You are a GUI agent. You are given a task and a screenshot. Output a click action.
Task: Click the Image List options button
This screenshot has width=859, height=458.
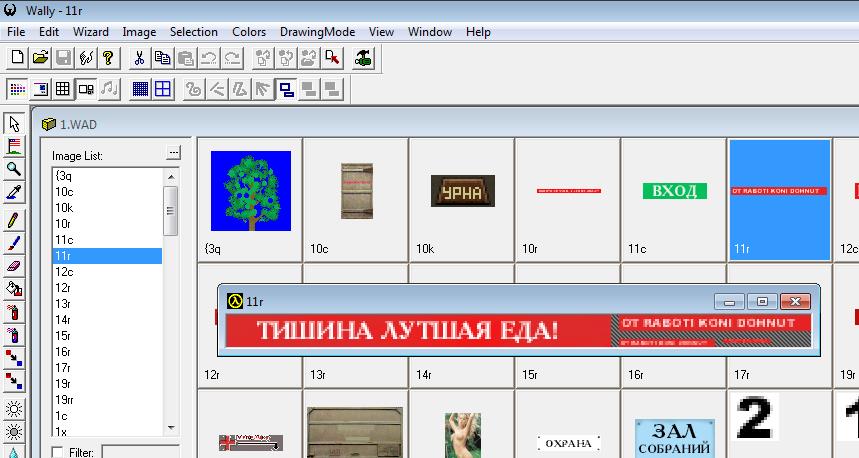(x=173, y=153)
